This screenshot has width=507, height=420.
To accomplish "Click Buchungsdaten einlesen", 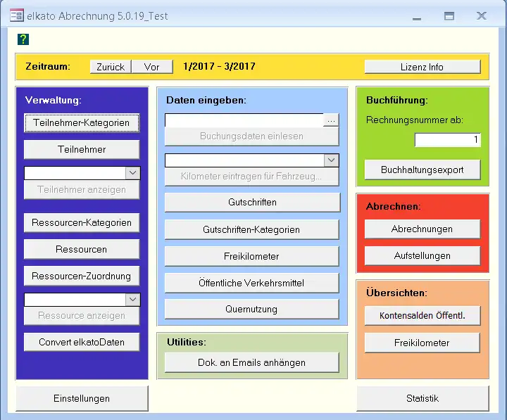I will 252,136.
